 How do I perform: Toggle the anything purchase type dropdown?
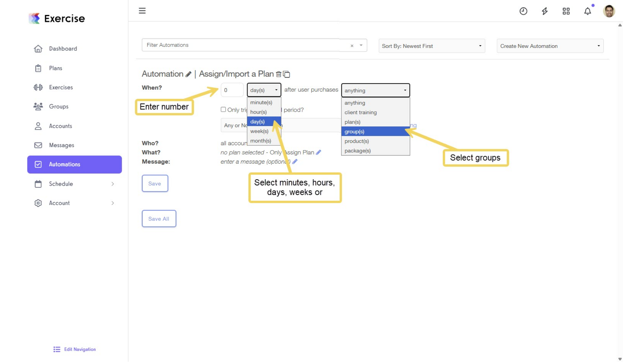coord(375,90)
